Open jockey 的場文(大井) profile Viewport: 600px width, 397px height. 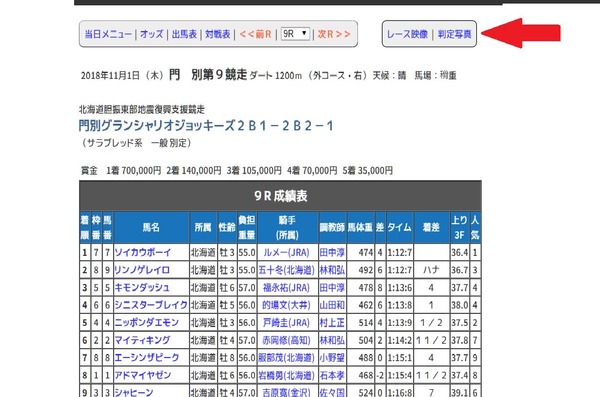click(x=286, y=305)
